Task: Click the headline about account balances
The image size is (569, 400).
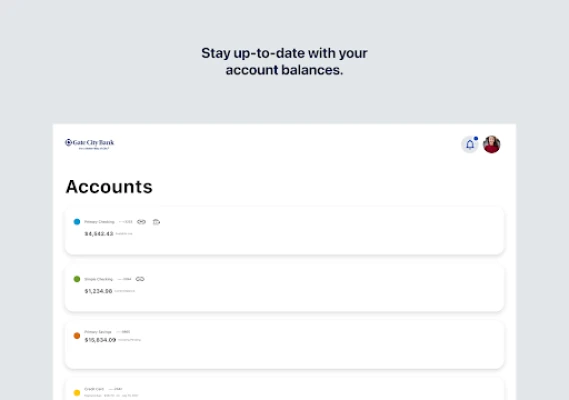Action: pyautogui.click(x=284, y=61)
